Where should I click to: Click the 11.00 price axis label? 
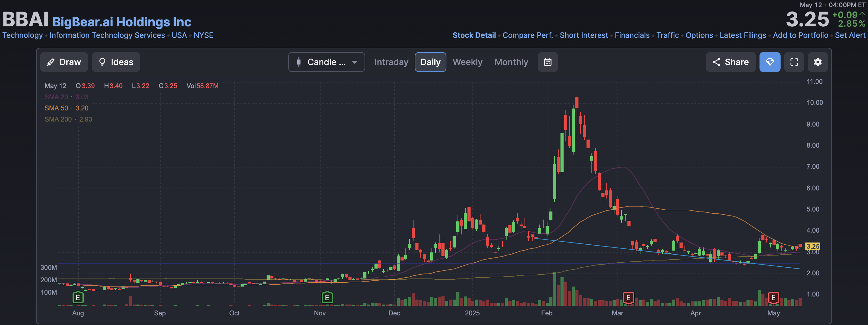(814, 81)
